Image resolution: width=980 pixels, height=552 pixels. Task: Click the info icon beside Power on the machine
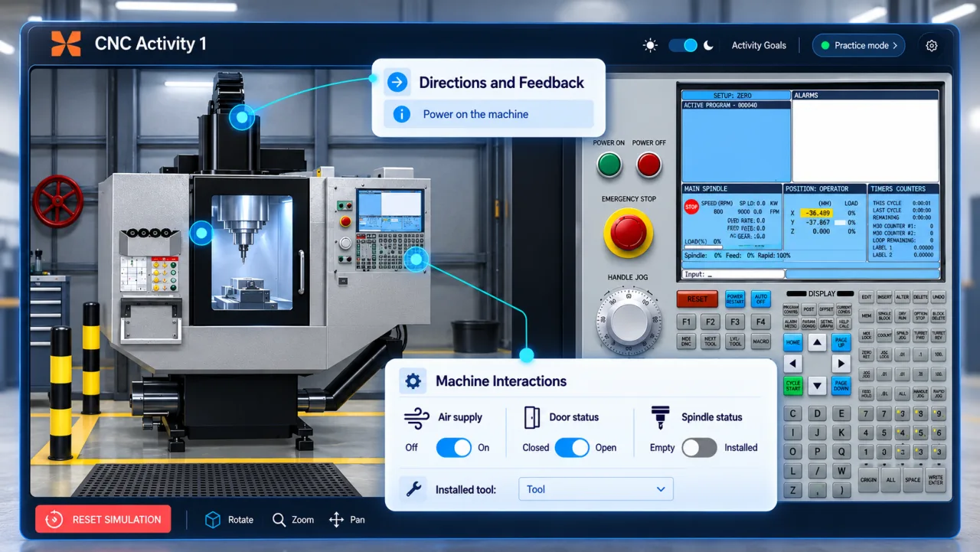pos(401,114)
